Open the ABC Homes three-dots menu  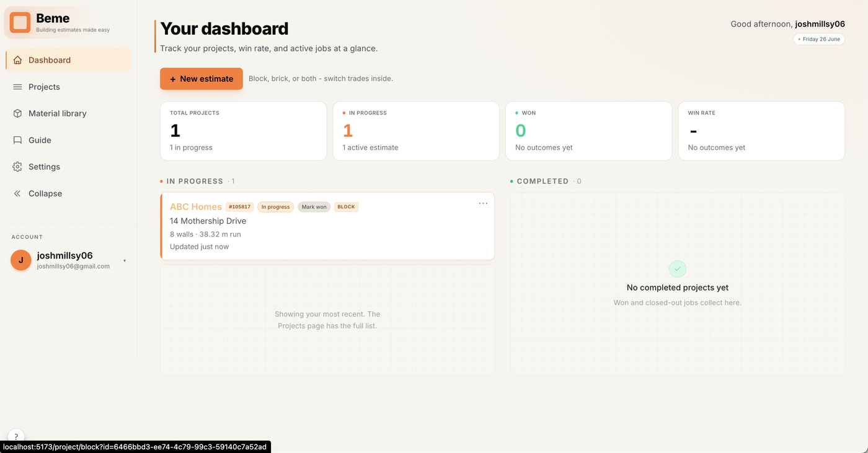click(x=483, y=203)
